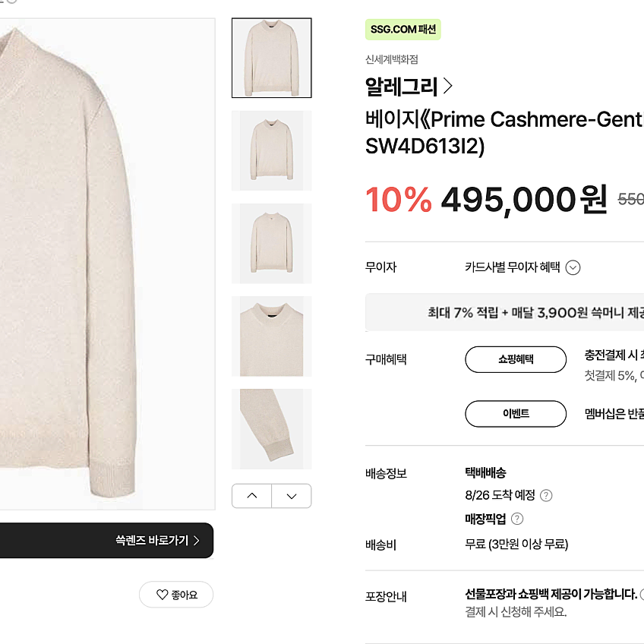The image size is (644, 644).
Task: Click the 쇼핑혜택 button
Action: [x=516, y=359]
